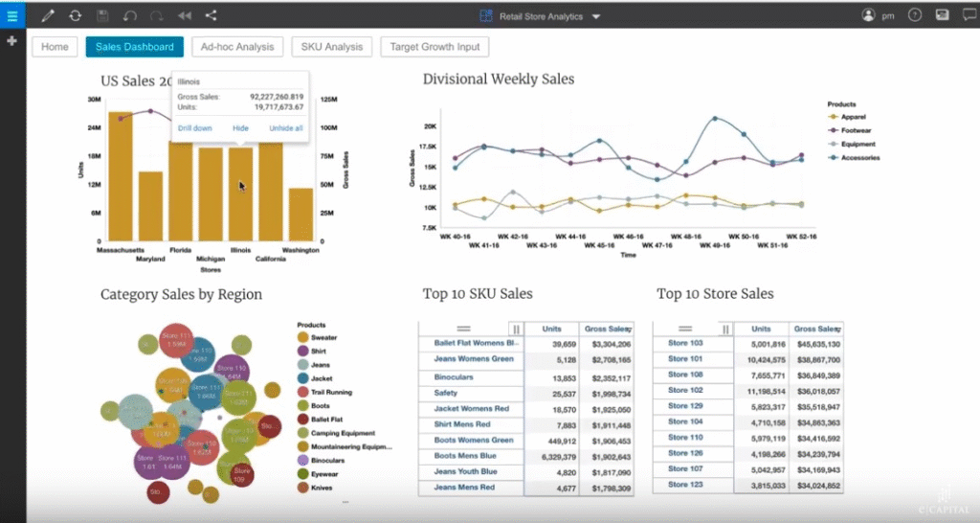Expand the Retail Store Analytics dropdown

(x=596, y=16)
